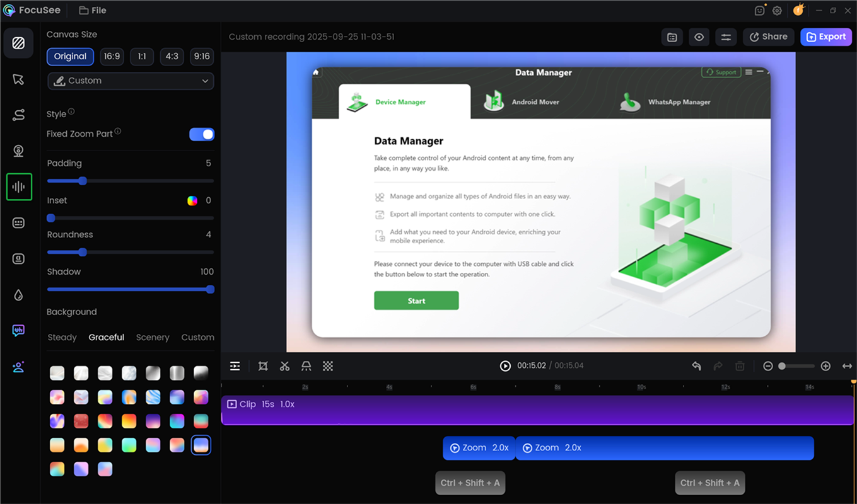
Task: Select the 1:1 canvas aspect ratio
Action: pyautogui.click(x=142, y=56)
